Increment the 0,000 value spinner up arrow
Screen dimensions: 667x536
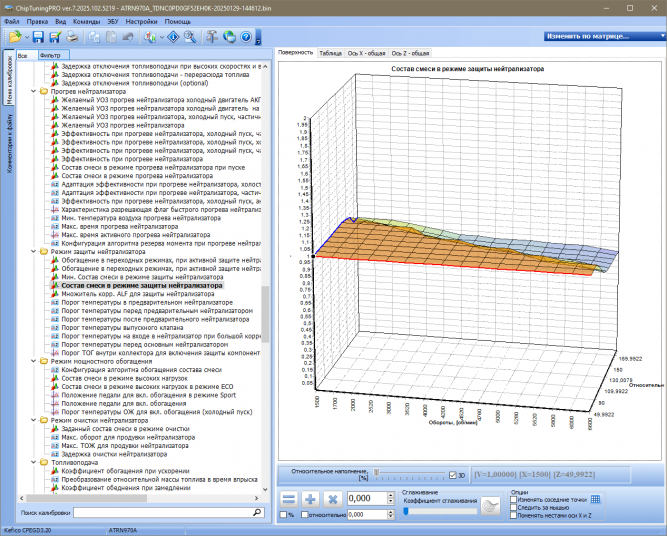(x=391, y=495)
